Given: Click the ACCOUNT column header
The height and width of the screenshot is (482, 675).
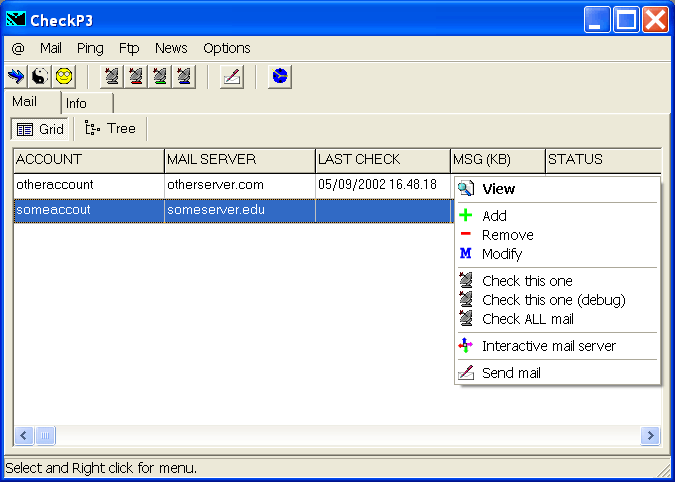Looking at the screenshot, I should (89, 160).
